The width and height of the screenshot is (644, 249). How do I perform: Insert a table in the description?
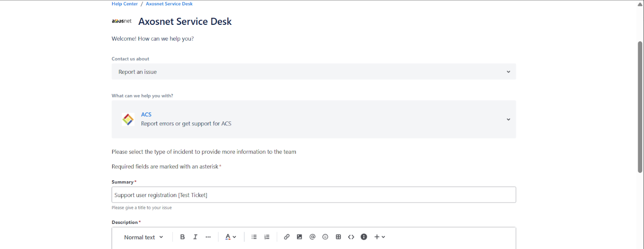pyautogui.click(x=338, y=237)
